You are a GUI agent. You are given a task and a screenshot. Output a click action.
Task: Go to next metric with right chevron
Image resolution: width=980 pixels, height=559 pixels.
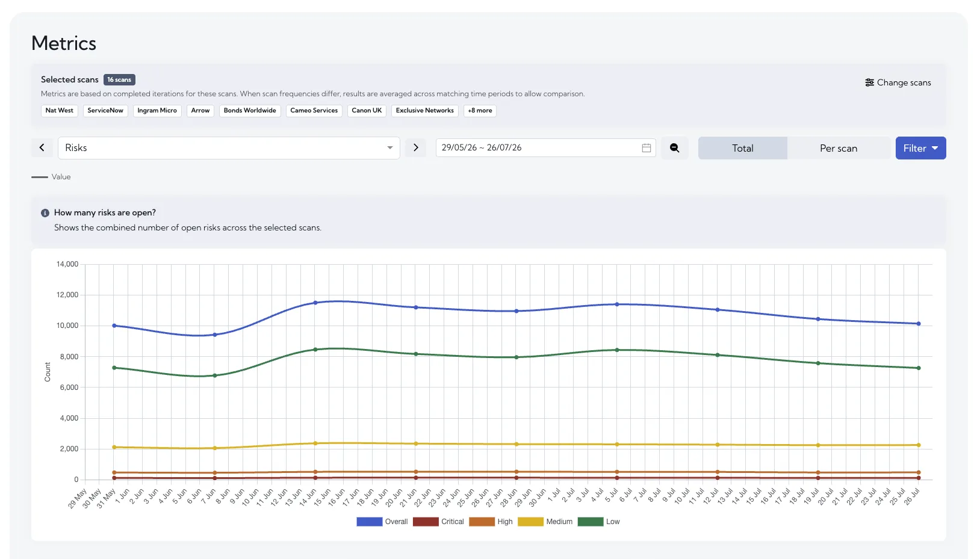[x=415, y=147]
